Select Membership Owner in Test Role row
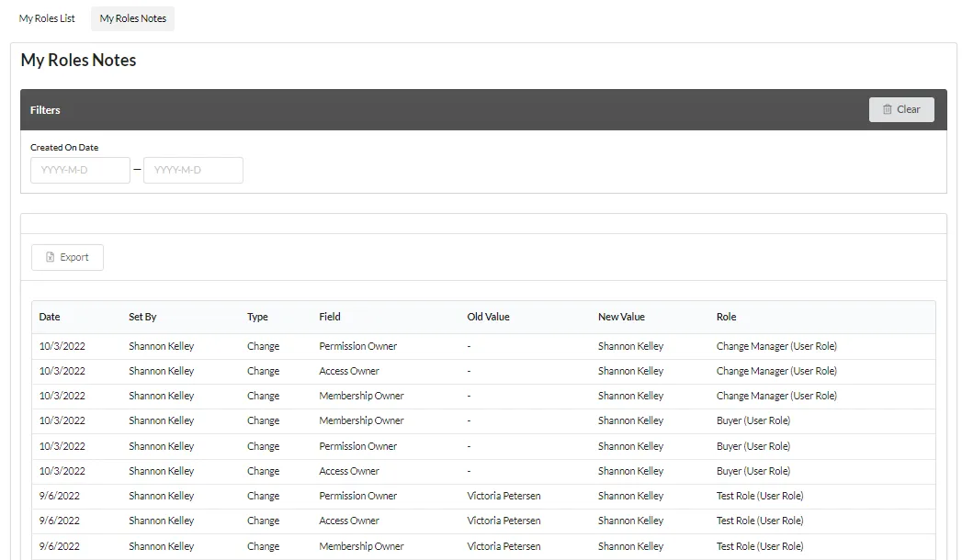 point(361,546)
